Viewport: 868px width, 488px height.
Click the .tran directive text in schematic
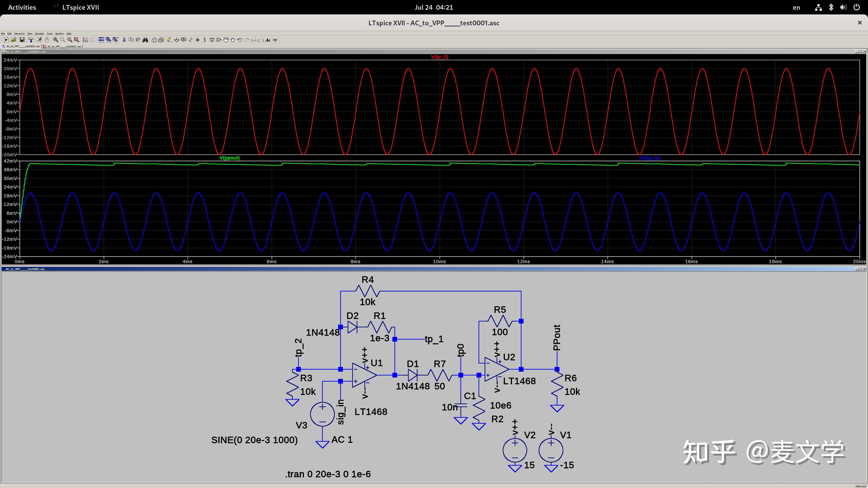[328, 474]
